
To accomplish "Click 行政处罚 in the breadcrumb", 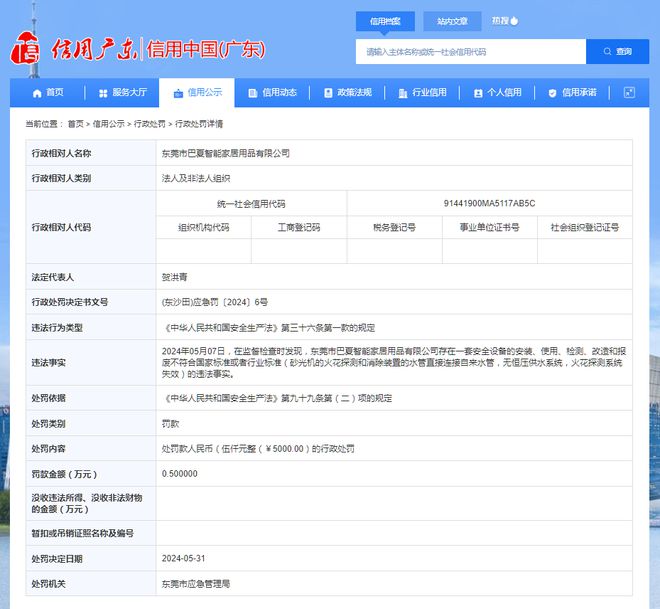I will (x=149, y=124).
